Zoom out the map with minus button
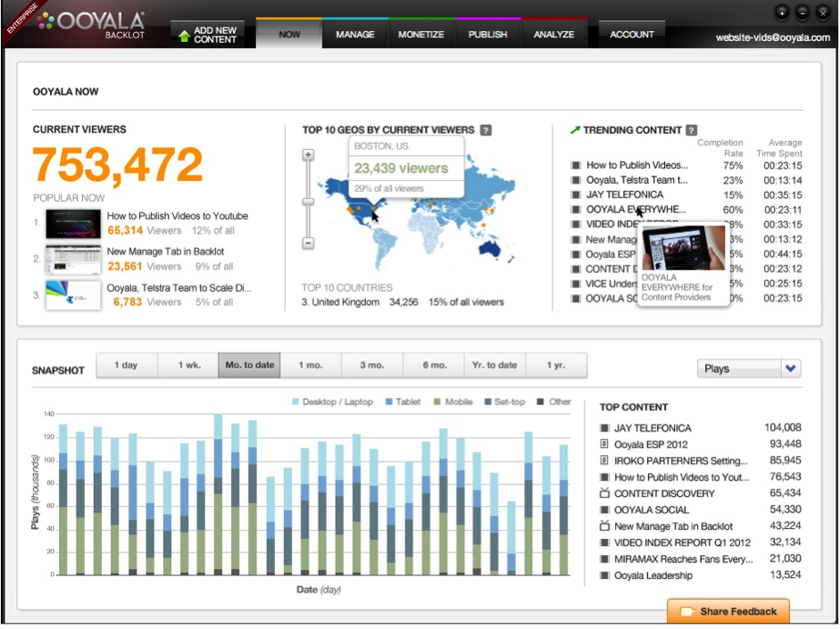Image resolution: width=840 pixels, height=629 pixels. pyautogui.click(x=308, y=243)
